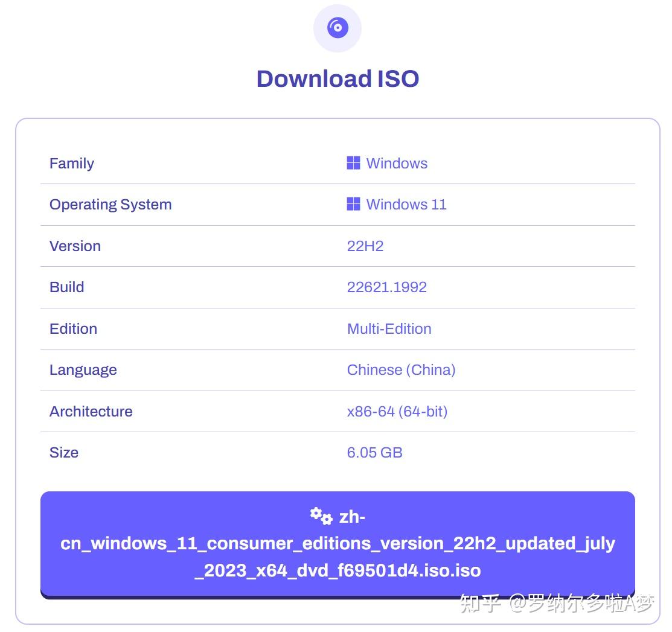Select the Multi-Edition value
The image size is (672, 632).
[x=389, y=328]
